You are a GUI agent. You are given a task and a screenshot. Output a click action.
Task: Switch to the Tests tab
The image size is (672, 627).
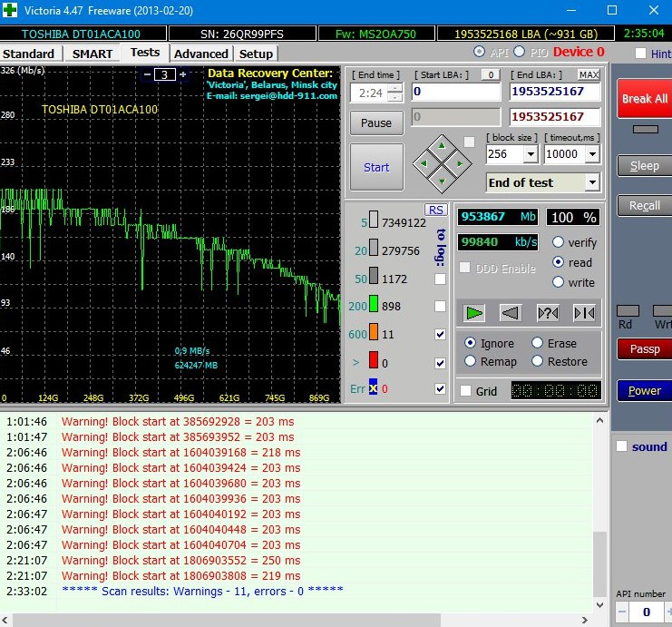pyautogui.click(x=145, y=53)
